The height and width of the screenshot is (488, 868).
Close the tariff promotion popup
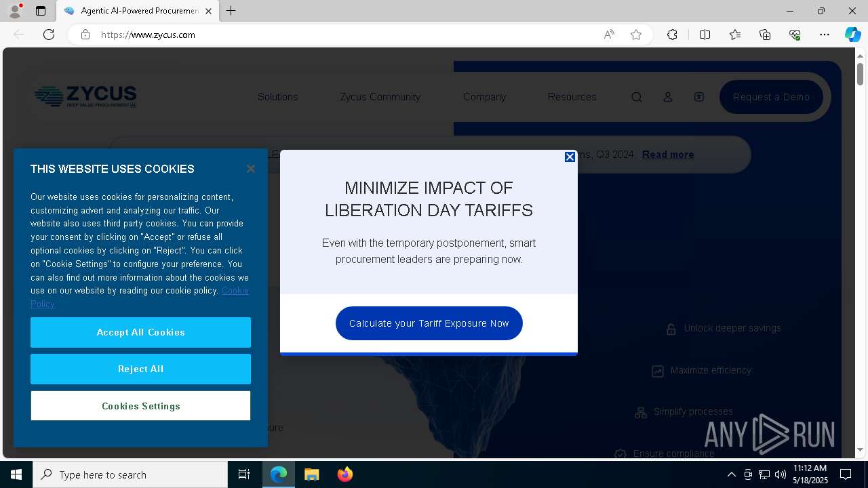(570, 157)
